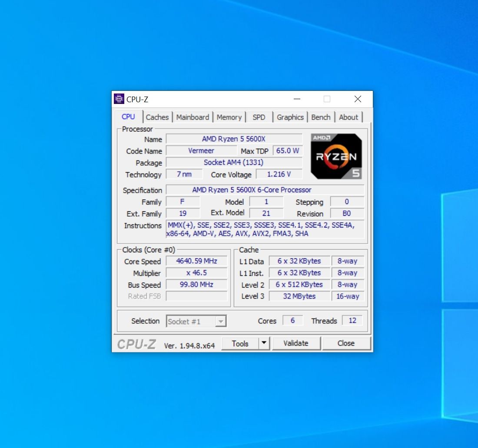
Task: Click the Level 2 value 6 x 512 KBytes
Action: [299, 284]
